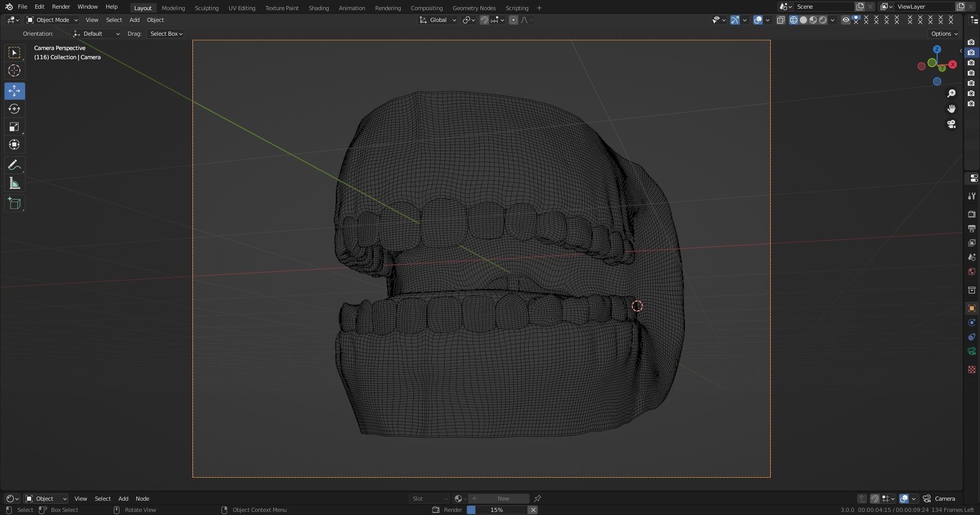The image size is (980, 515).
Task: Toggle snapping magnet
Action: (x=484, y=20)
